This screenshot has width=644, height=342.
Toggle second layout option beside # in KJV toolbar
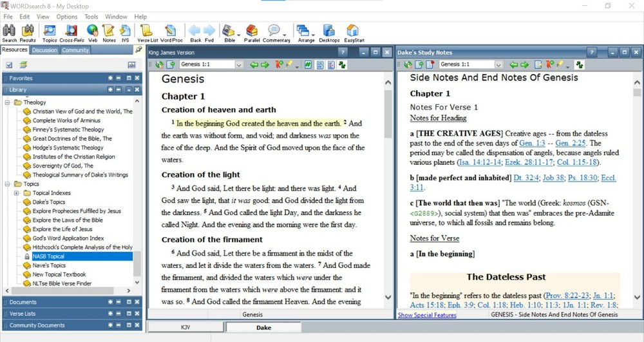331,64
